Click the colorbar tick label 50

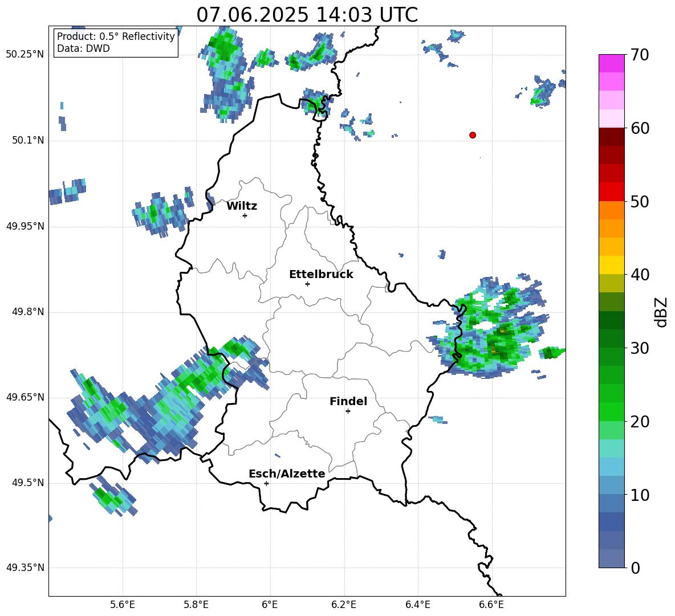640,201
